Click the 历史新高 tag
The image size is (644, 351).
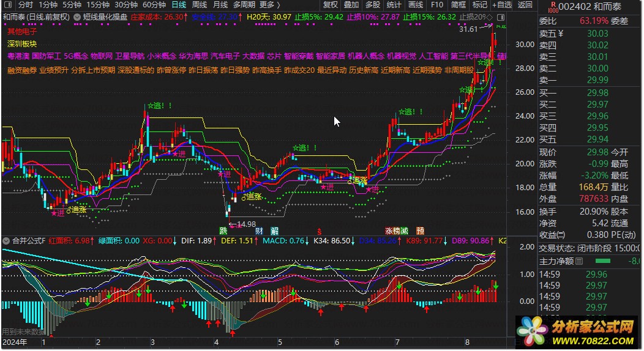click(x=364, y=70)
